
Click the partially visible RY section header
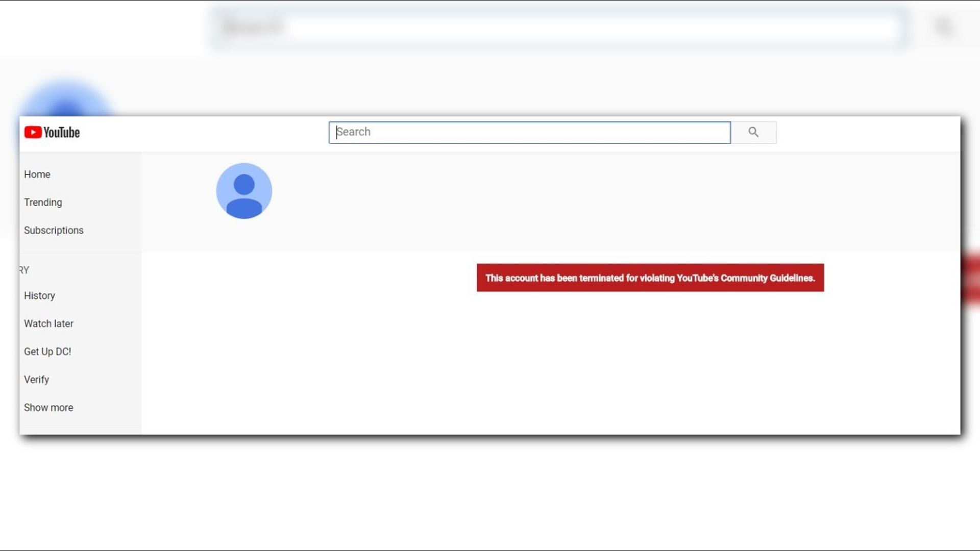[24, 270]
